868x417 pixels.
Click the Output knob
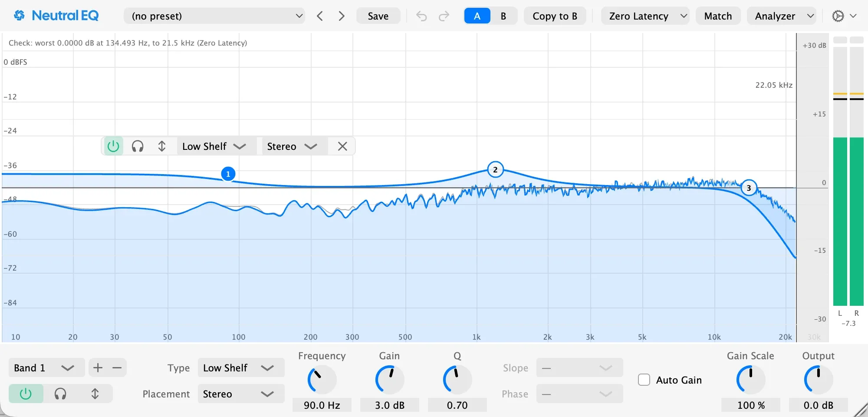819,379
